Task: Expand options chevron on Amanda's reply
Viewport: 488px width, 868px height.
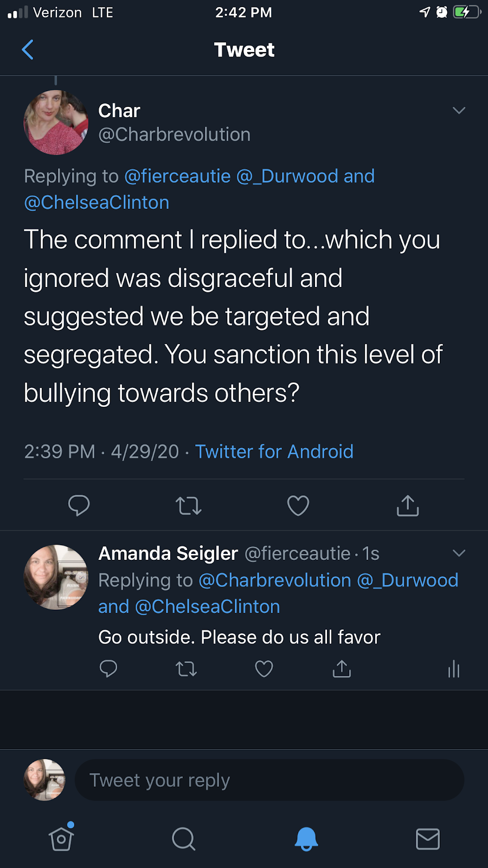Action: [459, 553]
